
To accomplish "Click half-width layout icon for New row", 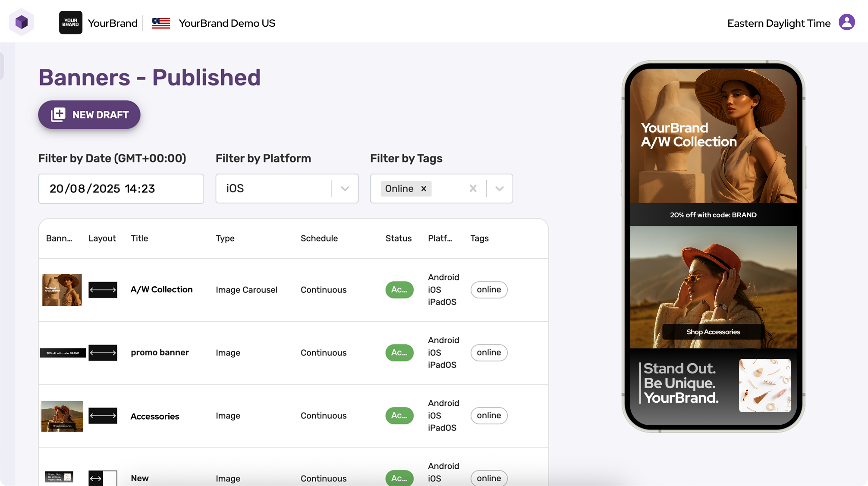I will coord(103,478).
